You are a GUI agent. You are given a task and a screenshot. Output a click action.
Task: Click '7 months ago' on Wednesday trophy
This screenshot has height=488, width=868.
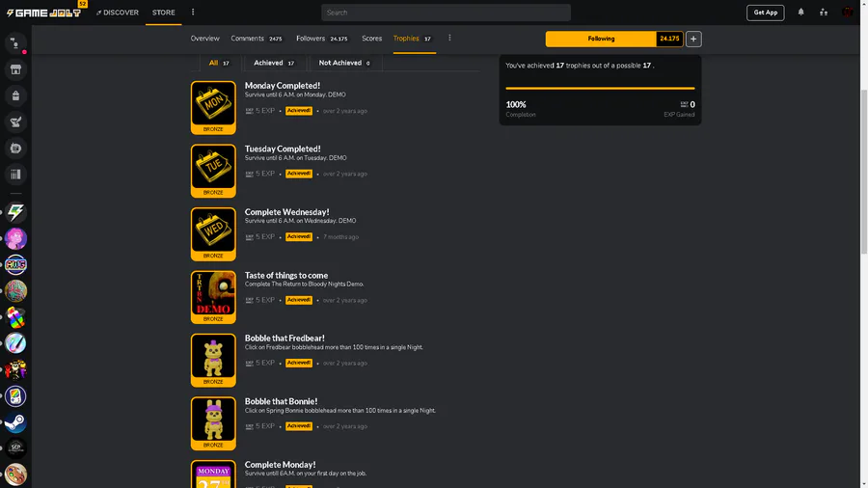pos(341,237)
